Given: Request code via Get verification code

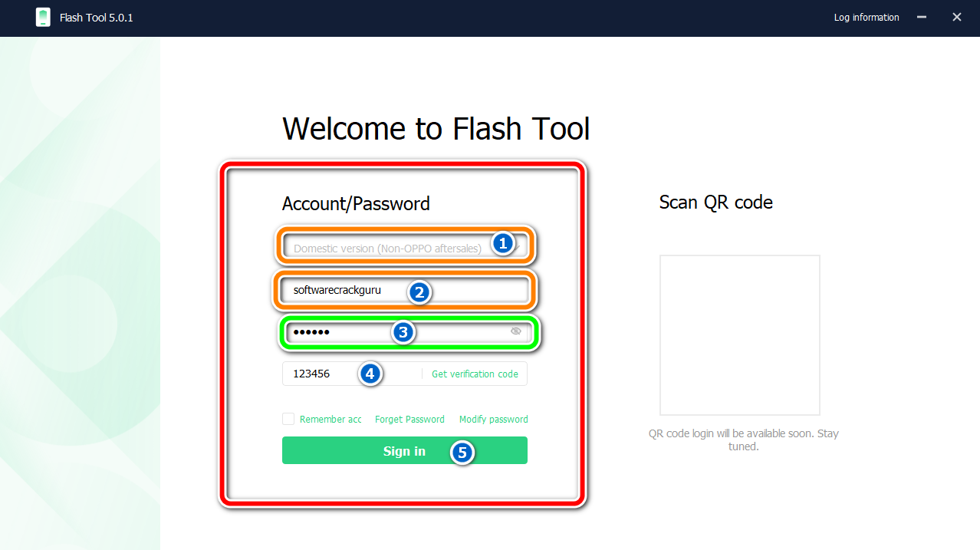Looking at the screenshot, I should click(475, 374).
